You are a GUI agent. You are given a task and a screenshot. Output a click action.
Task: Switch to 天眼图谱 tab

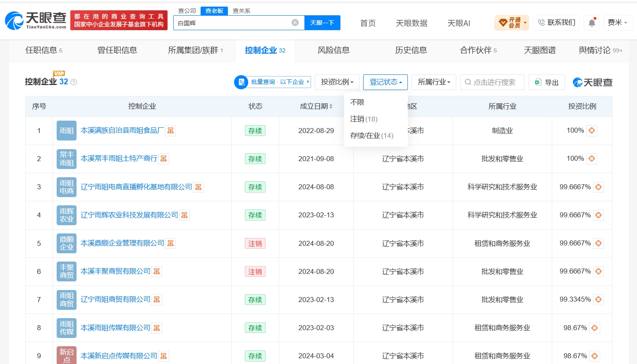click(x=540, y=50)
